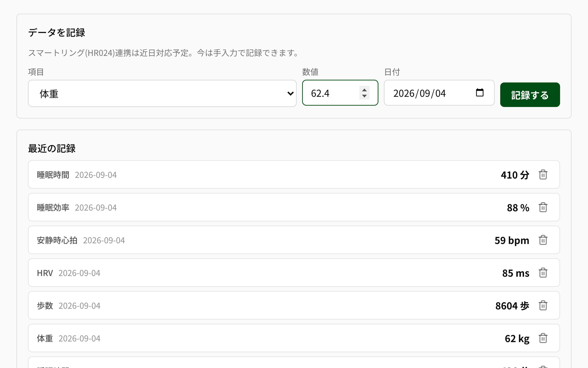Delete the 歩数 8604 歩 record
Image resolution: width=588 pixels, height=368 pixels.
543,305
